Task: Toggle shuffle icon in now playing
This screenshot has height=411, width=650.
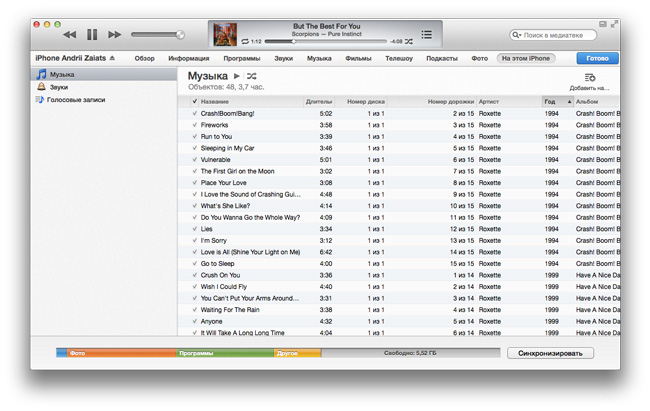Action: point(409,41)
